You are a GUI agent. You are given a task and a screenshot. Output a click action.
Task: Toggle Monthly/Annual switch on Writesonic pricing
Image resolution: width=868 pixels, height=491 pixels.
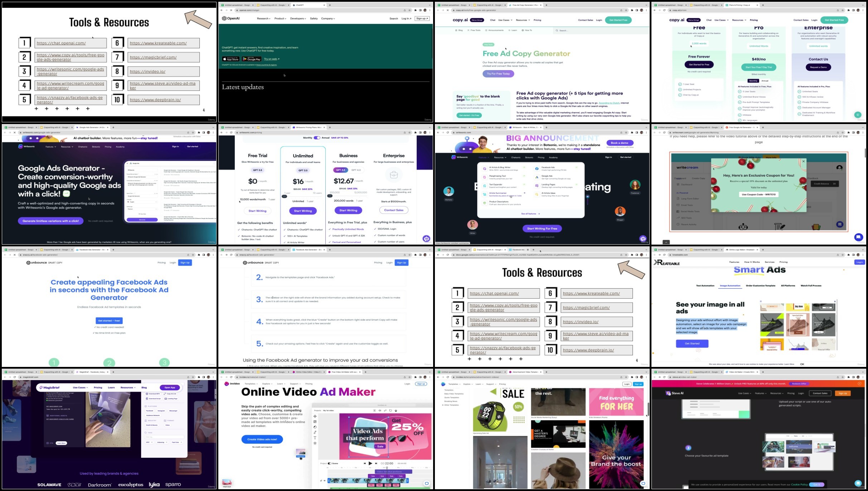point(317,138)
